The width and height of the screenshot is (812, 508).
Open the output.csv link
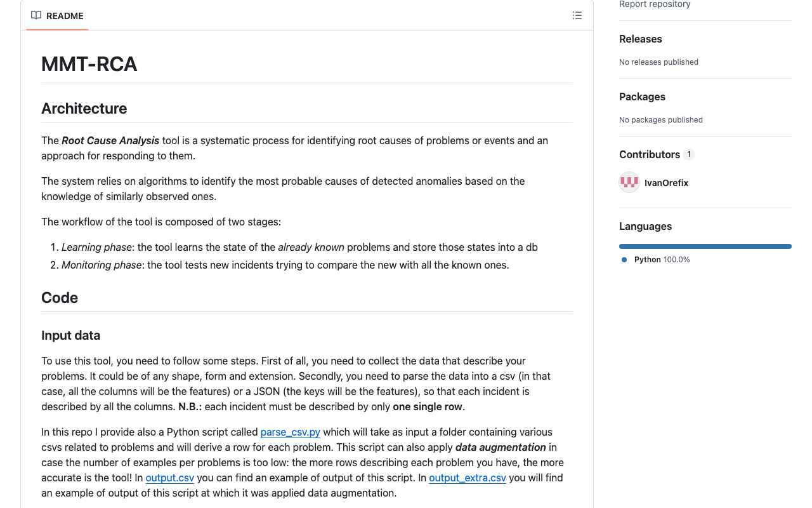tap(170, 478)
